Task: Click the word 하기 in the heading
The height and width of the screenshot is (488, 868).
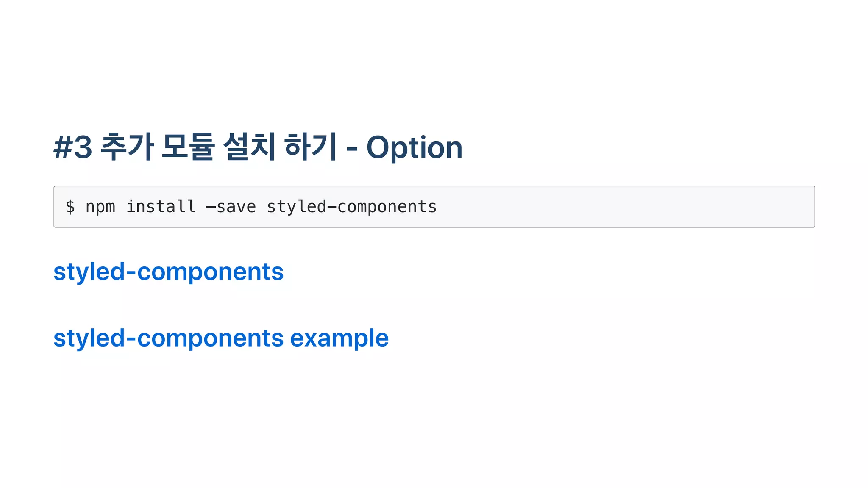Action: 311,147
